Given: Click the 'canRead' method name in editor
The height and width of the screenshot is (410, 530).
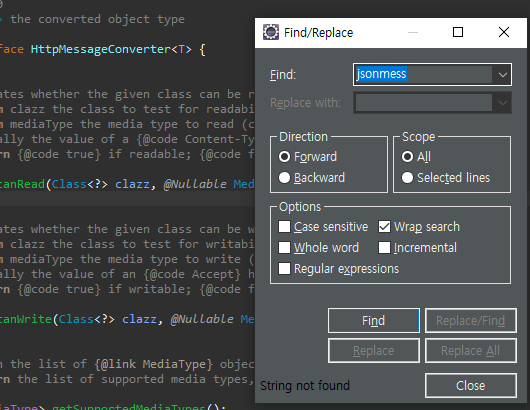Looking at the screenshot, I should [22, 184].
